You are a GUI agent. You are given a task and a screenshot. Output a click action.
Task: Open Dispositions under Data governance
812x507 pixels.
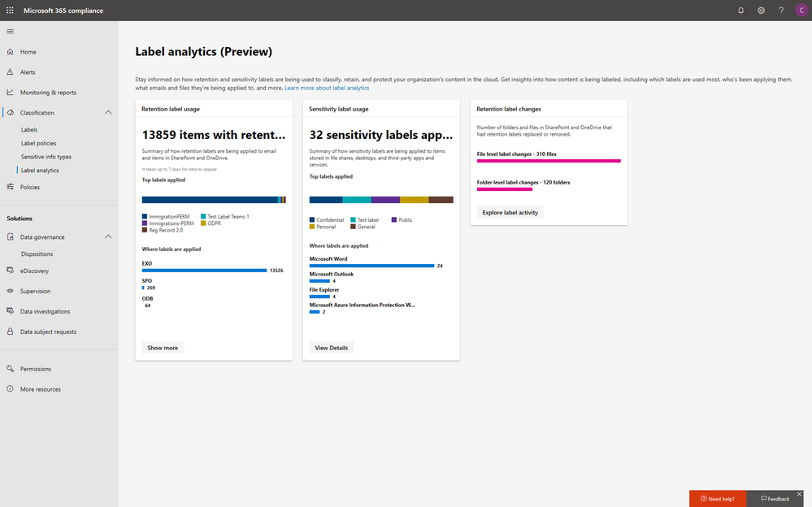coord(37,253)
